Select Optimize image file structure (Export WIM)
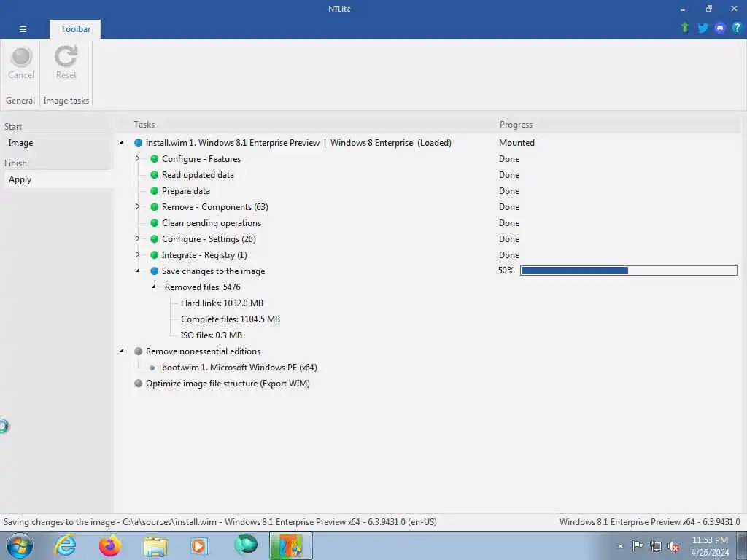The height and width of the screenshot is (560, 747). pos(228,384)
